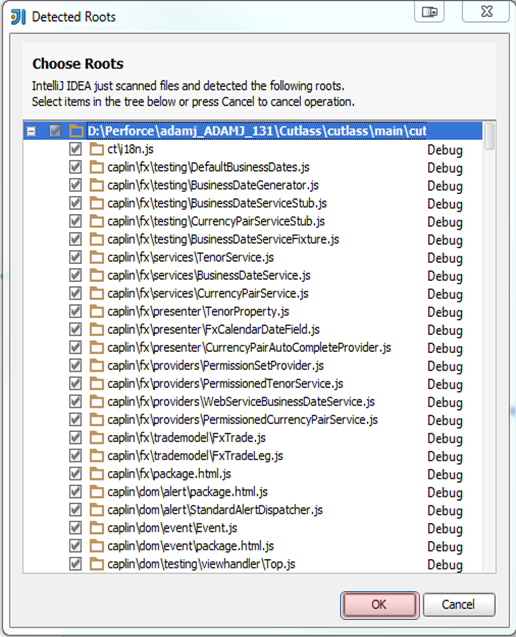This screenshot has width=516, height=637.
Task: Uncheck the FxCalendarDateField.js checkbox
Action: click(75, 329)
